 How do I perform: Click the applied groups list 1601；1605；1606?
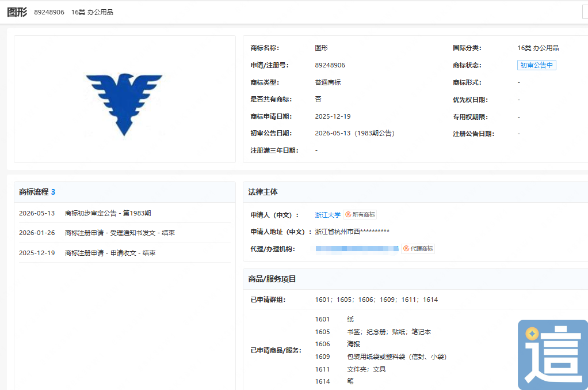(376, 300)
